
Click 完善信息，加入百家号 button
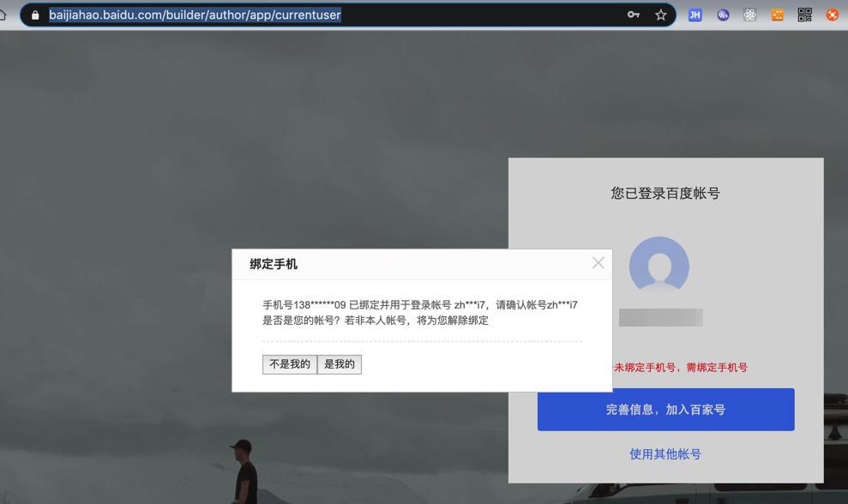tap(665, 410)
